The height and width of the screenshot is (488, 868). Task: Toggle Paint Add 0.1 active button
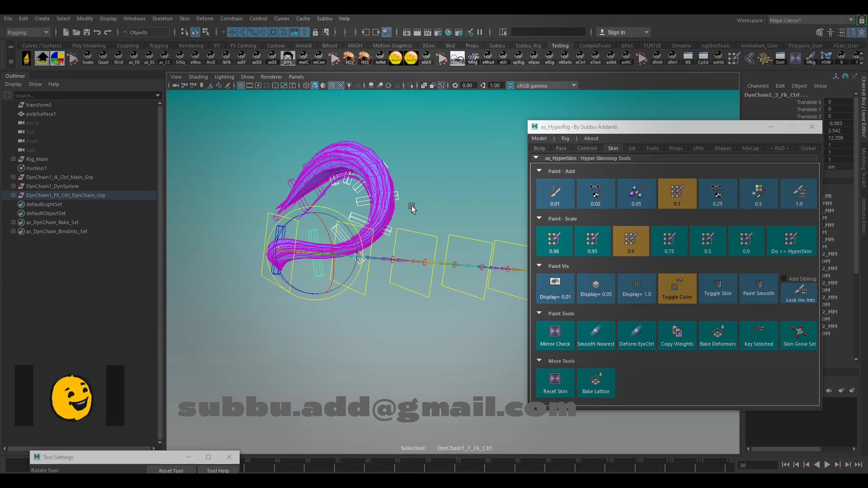coord(677,193)
